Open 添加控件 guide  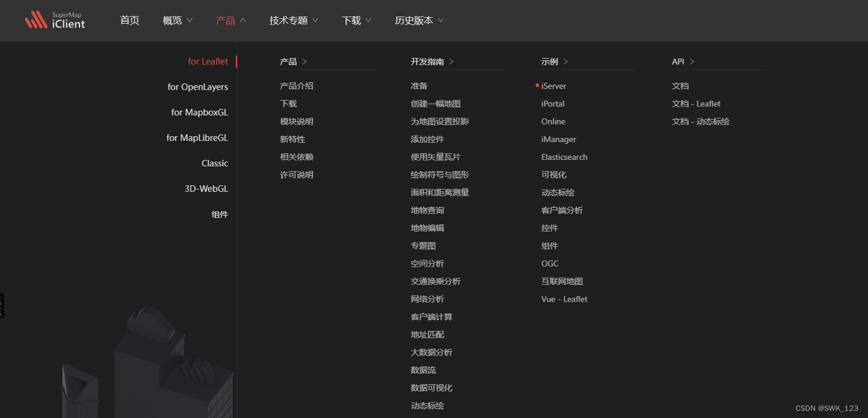coord(427,139)
